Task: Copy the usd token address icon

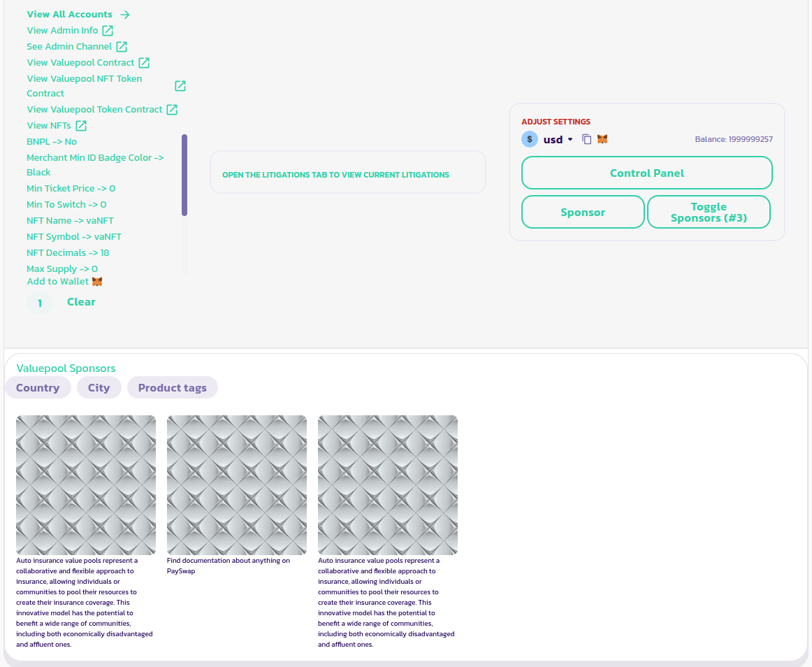Action: click(587, 140)
